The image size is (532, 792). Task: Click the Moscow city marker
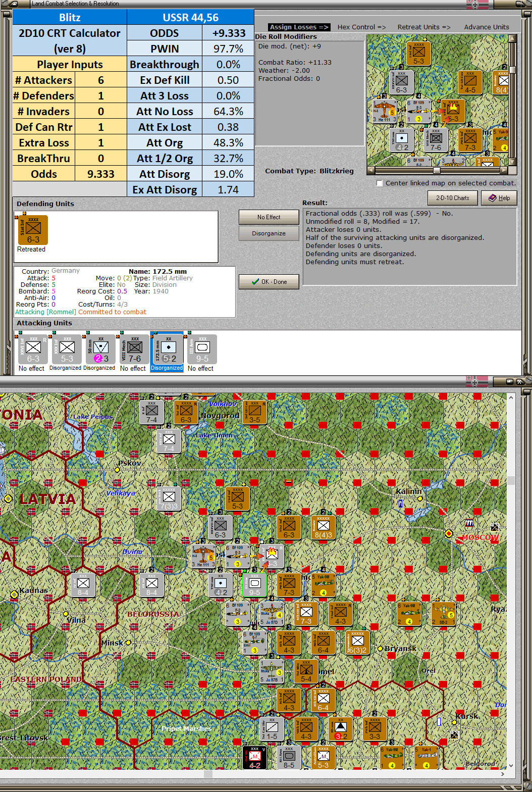(x=449, y=533)
